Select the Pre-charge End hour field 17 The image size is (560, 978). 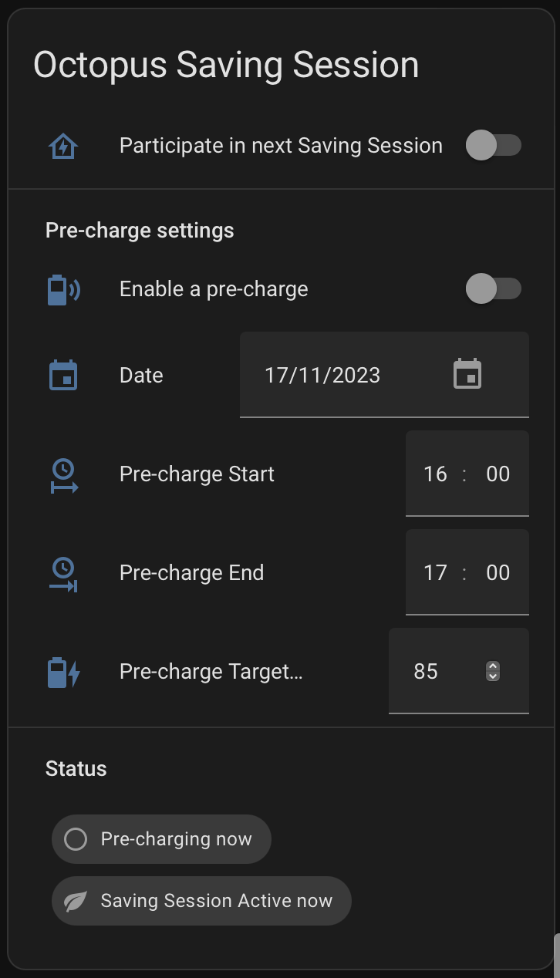435,572
